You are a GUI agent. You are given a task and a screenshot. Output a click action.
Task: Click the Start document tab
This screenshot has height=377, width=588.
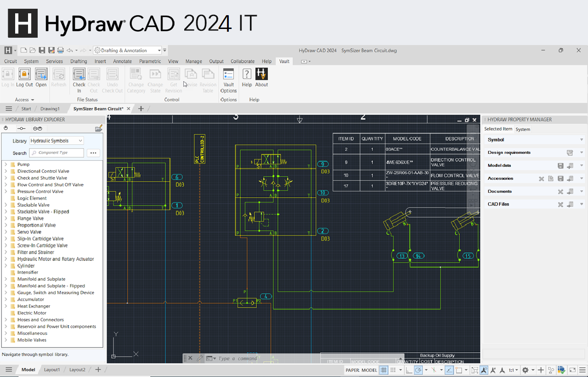[x=26, y=109]
